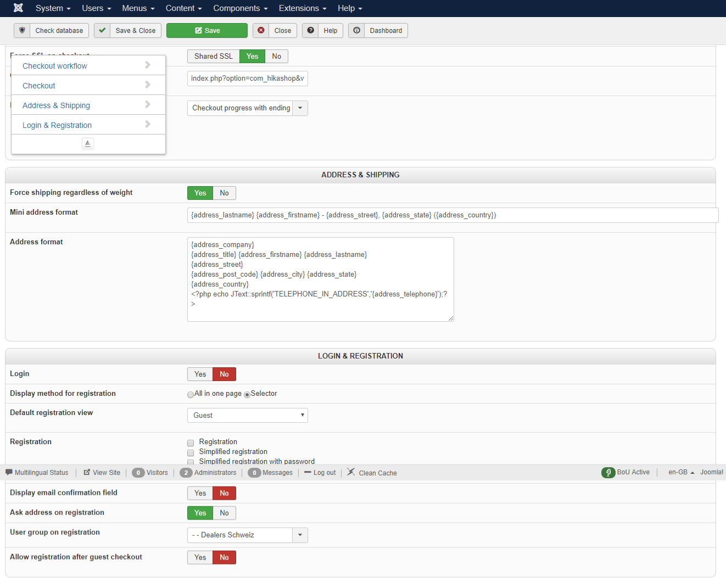Click the shield icon for Check database
Viewport: 726px width, 588px height.
(x=22, y=31)
